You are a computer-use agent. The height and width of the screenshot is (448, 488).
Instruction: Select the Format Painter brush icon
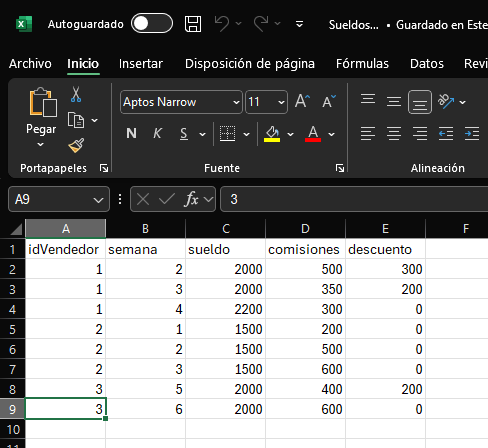point(76,146)
